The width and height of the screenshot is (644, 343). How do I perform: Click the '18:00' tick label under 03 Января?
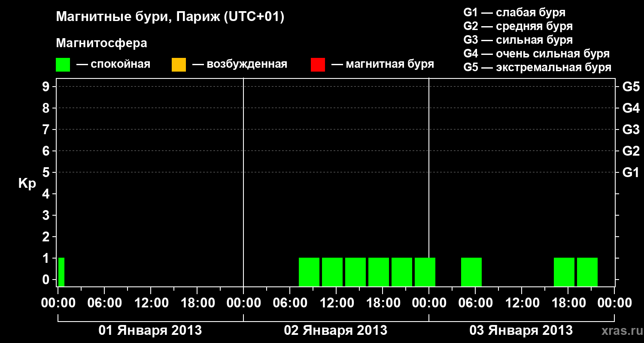568,303
